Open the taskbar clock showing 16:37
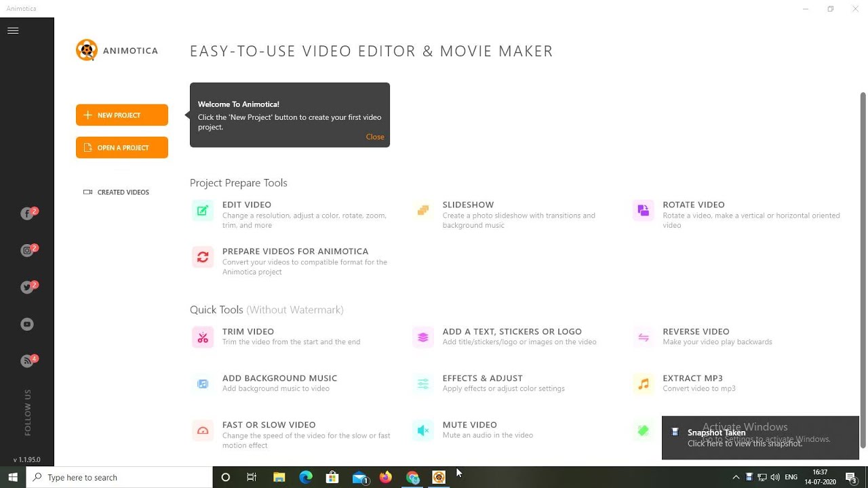868x488 pixels. (820, 477)
